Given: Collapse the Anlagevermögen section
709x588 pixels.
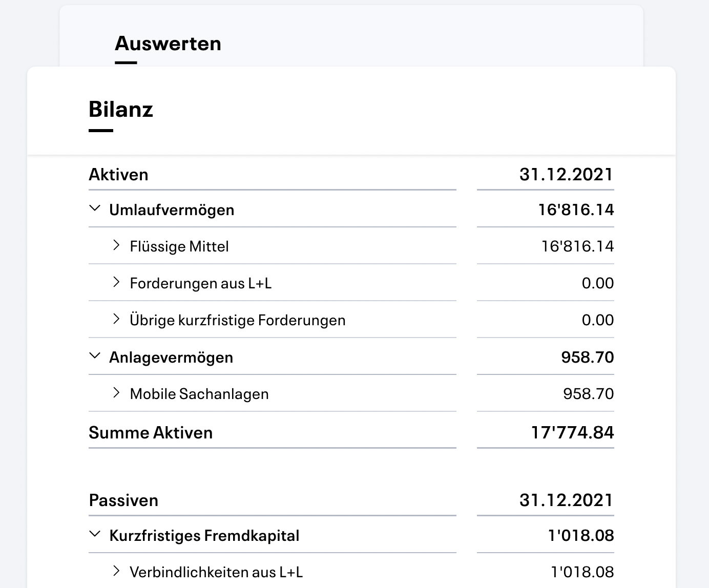Looking at the screenshot, I should [x=95, y=356].
